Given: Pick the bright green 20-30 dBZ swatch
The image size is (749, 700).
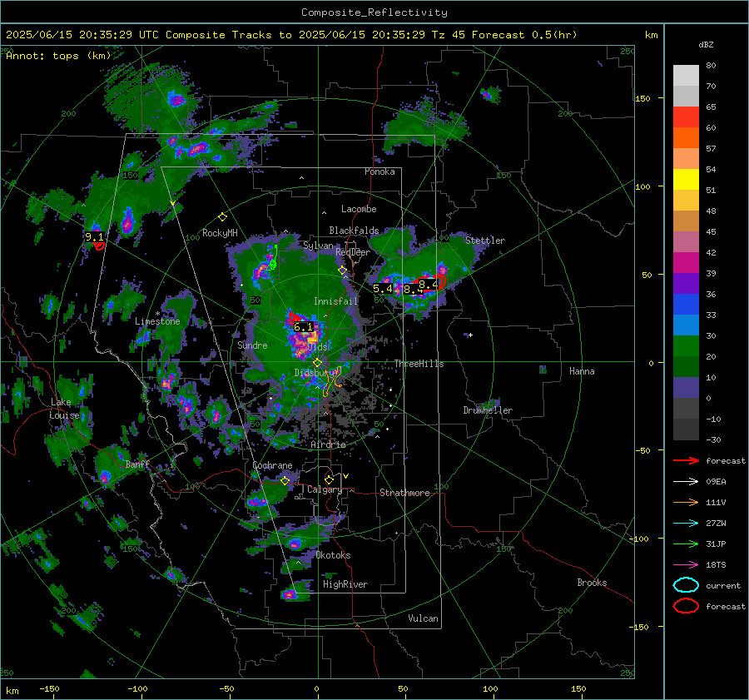Looking at the screenshot, I should [x=686, y=346].
